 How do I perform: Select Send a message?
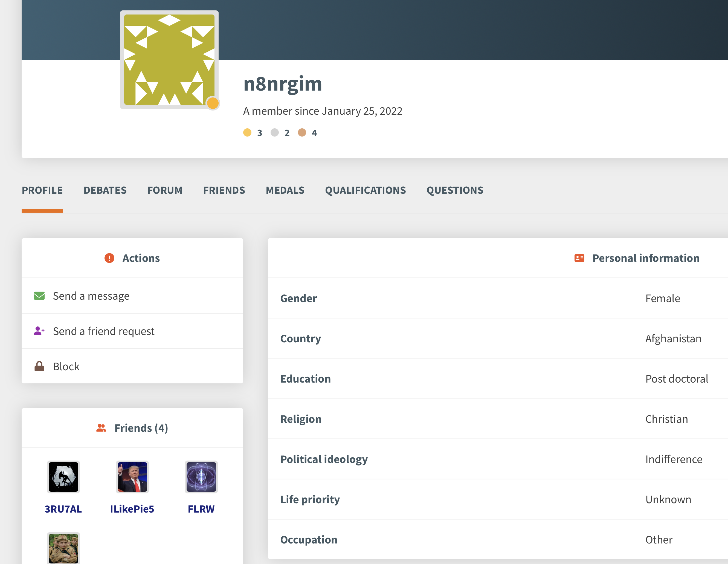pyautogui.click(x=91, y=296)
